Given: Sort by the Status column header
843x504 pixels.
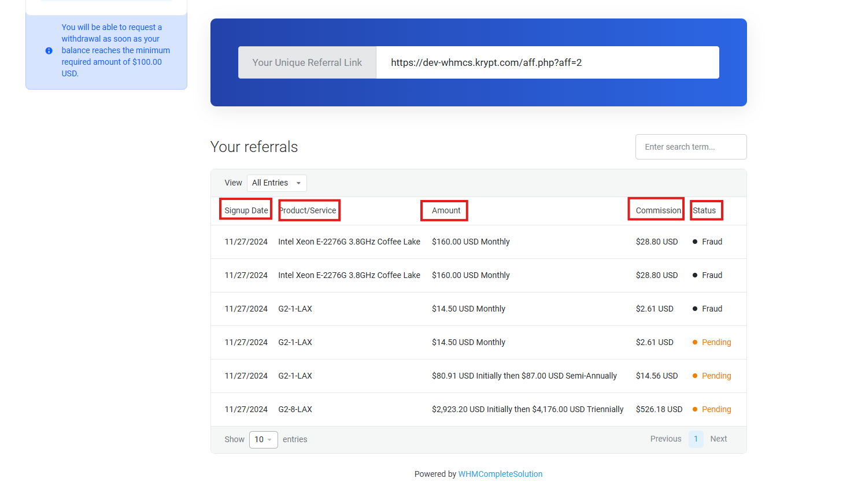Looking at the screenshot, I should click(x=704, y=210).
